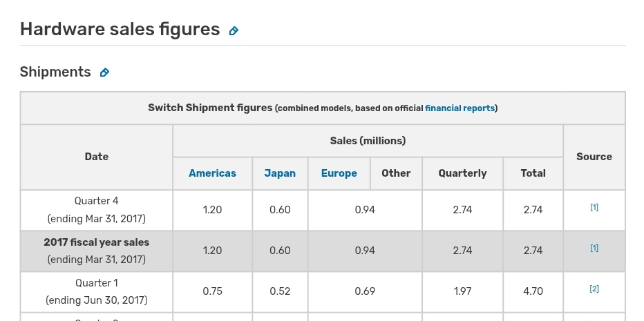Open reference [1] in 2017 fiscal year row
Image resolution: width=644 pixels, height=321 pixels.
tap(594, 248)
